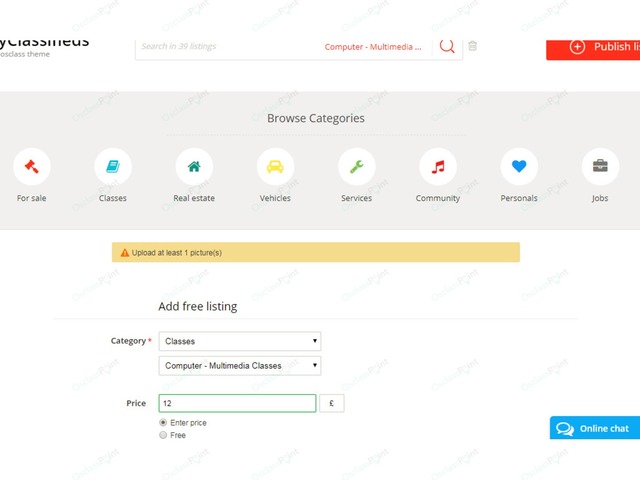Viewport: 640px width, 480px height.
Task: Click the Vehicles category label
Action: point(275,198)
